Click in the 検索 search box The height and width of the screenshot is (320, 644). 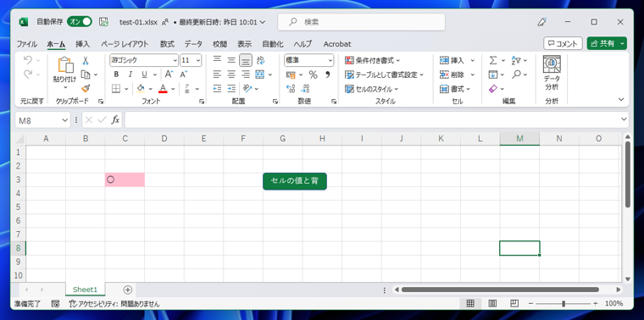[362, 22]
